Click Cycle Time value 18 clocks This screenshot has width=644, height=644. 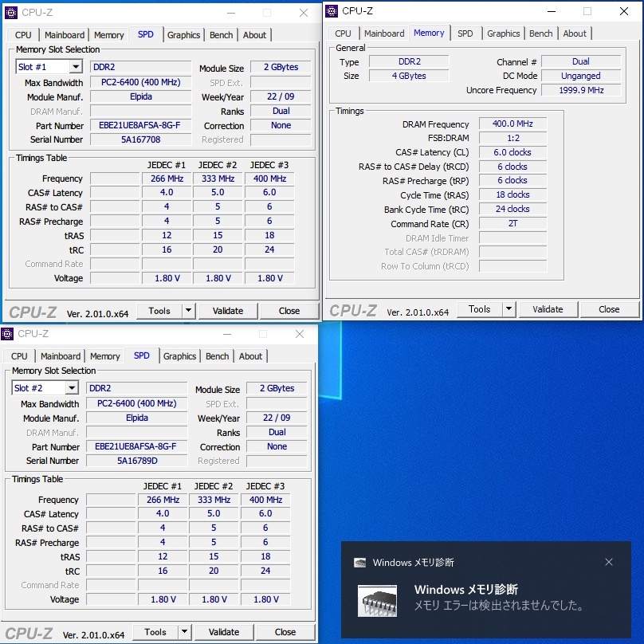click(512, 194)
